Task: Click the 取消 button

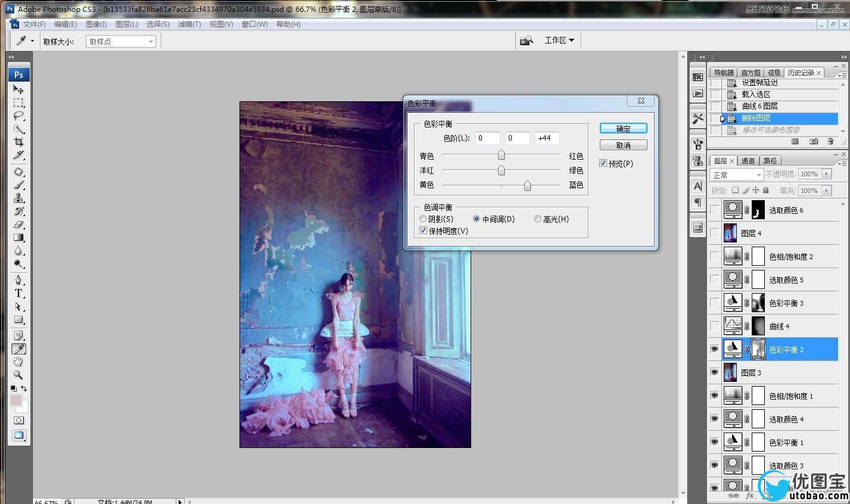Action: point(623,145)
